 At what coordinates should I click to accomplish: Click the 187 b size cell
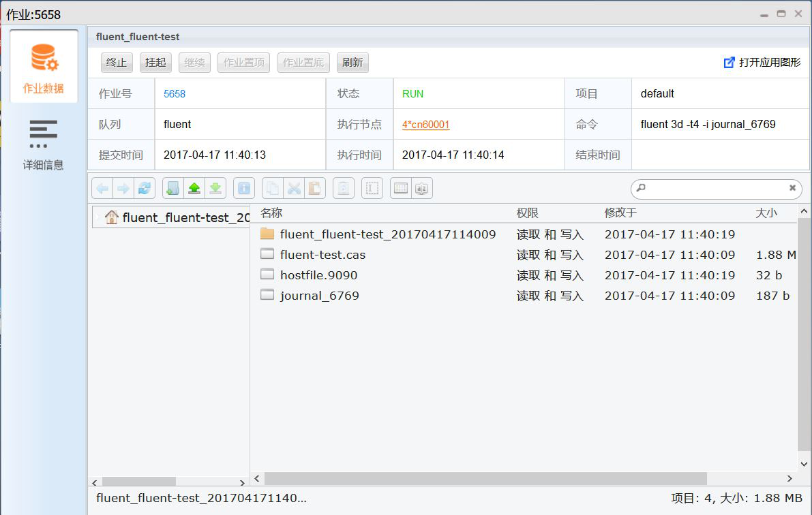[772, 296]
